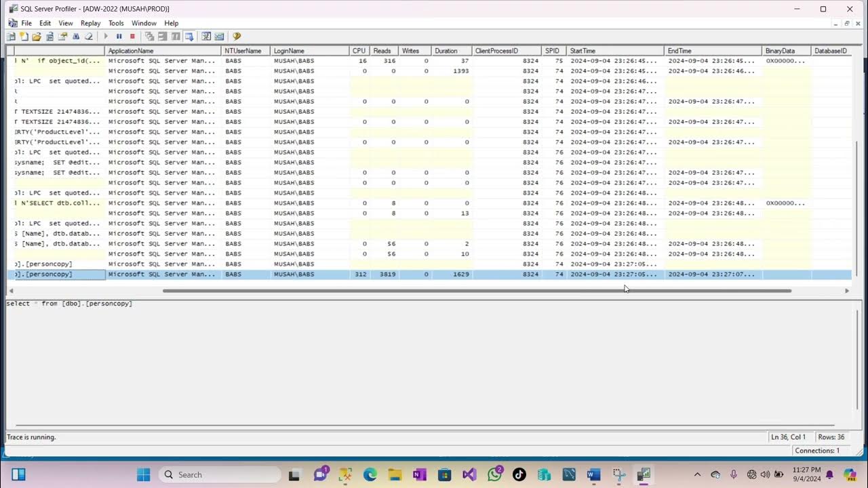Open the Tools menu
868x488 pixels.
click(x=116, y=23)
